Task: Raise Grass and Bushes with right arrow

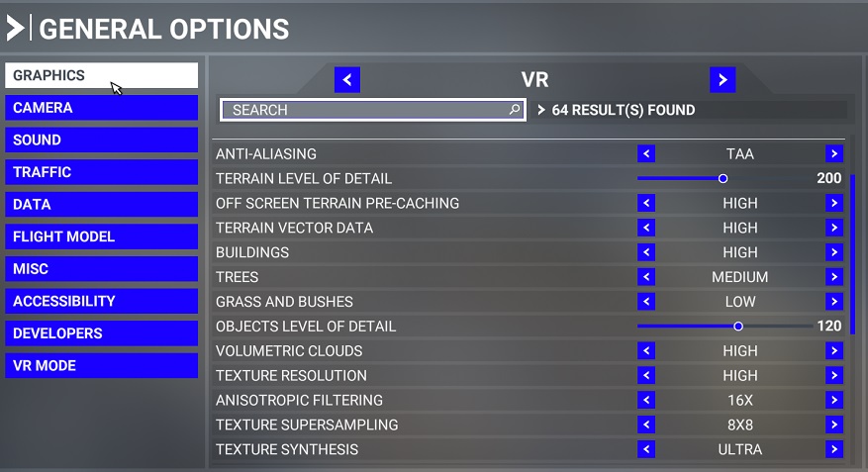Action: 834,302
